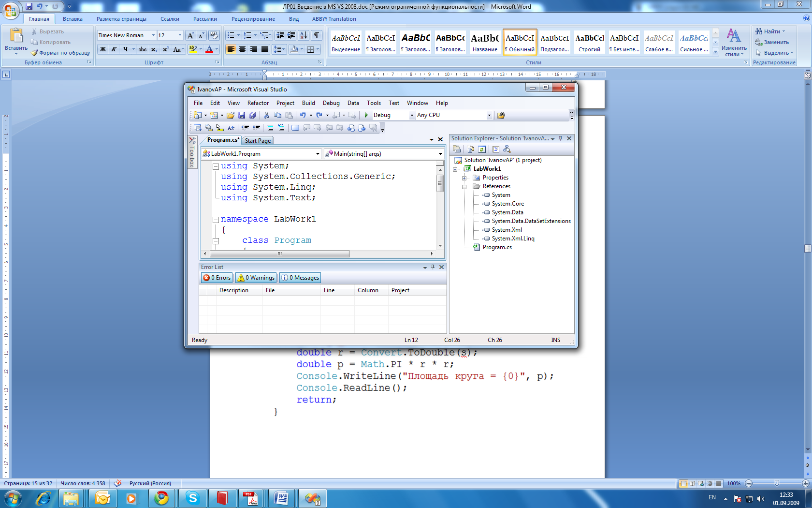Open the Any CPU platform dropdown
The height and width of the screenshot is (508, 812).
point(489,115)
